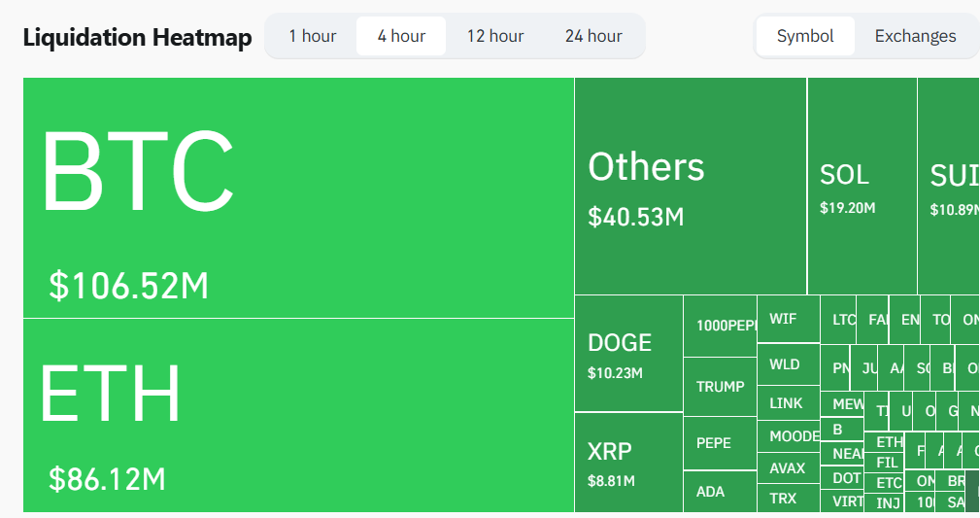Toggle view to Symbol

pyautogui.click(x=805, y=36)
